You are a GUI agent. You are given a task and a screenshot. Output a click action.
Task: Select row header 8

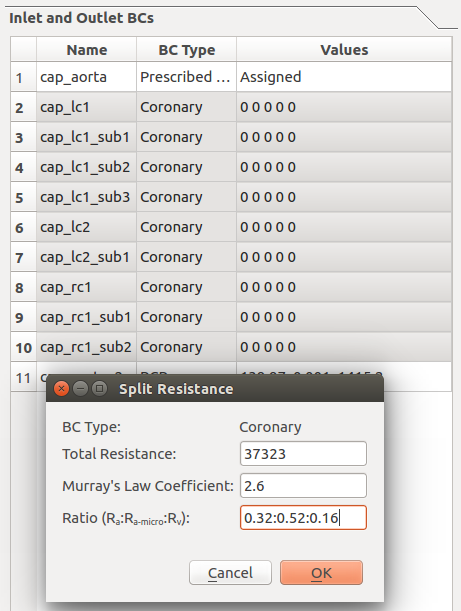click(x=23, y=287)
